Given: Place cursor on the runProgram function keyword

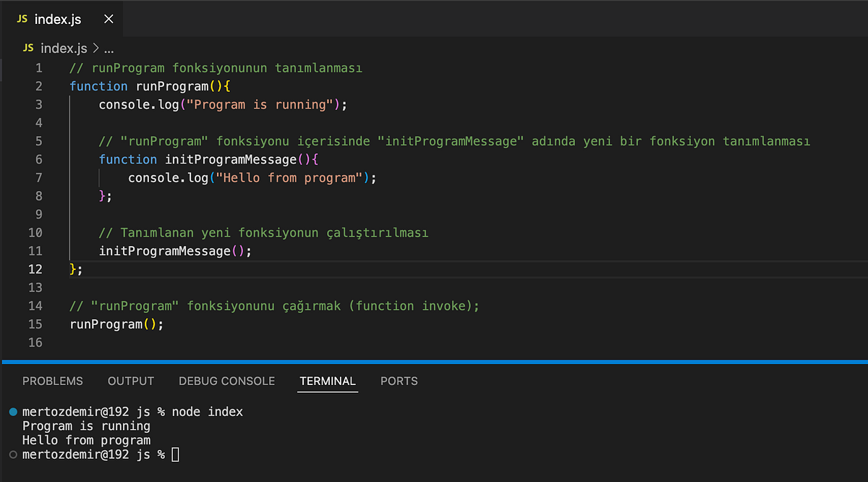Looking at the screenshot, I should click(x=98, y=85).
